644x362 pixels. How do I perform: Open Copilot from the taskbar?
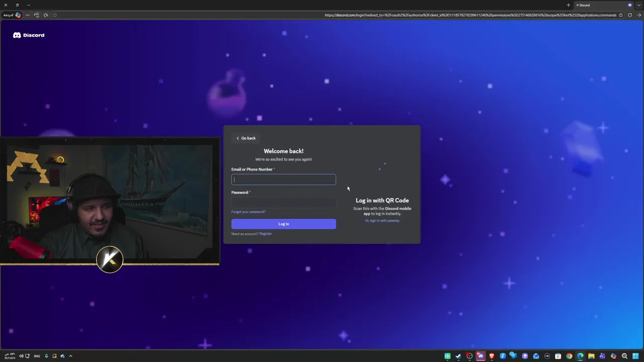613,356
